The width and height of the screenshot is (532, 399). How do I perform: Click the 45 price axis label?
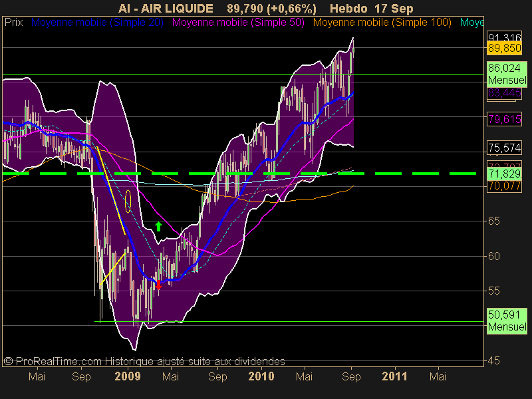(x=493, y=360)
